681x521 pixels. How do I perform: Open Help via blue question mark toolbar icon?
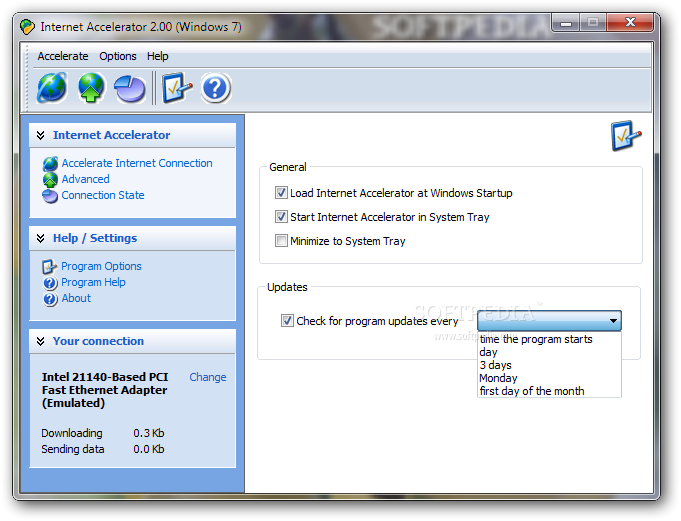[x=216, y=89]
